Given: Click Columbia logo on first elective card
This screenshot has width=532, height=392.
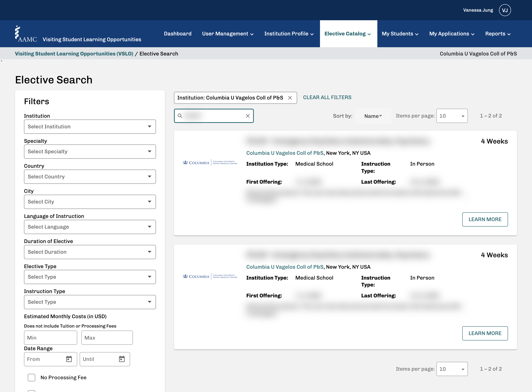Looking at the screenshot, I should 210,162.
